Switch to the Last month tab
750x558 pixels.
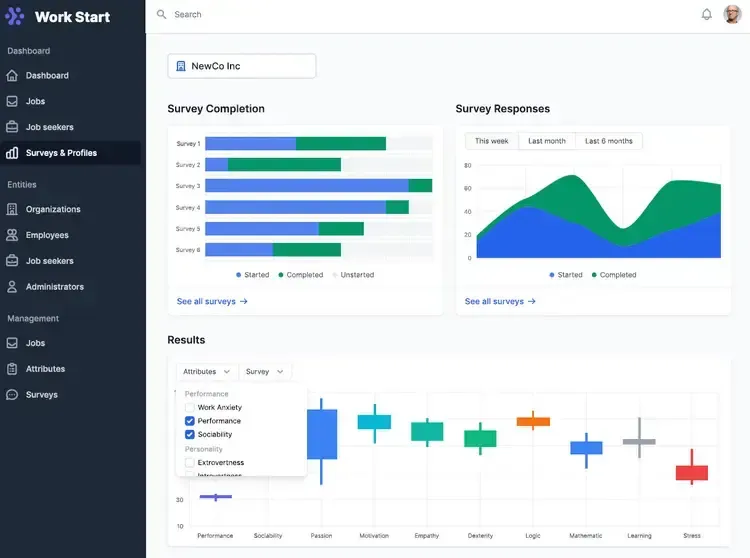(547, 141)
